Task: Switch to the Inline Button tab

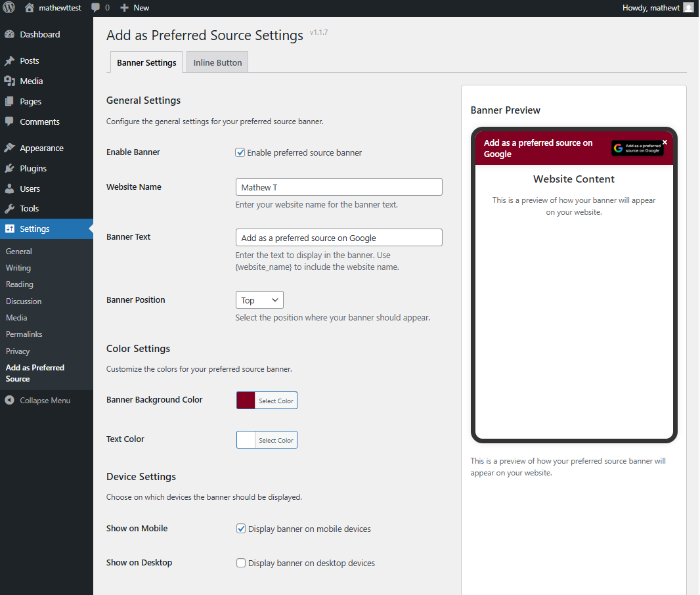Action: (x=217, y=63)
